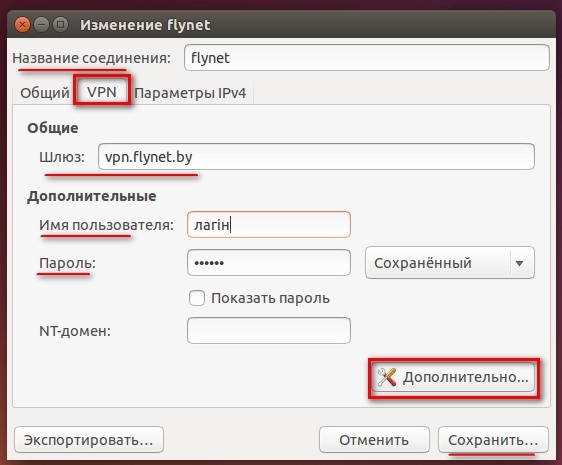Viewport: 562px width, 465px height.
Task: Click the Изменение flynet title bar text
Action: click(145, 25)
